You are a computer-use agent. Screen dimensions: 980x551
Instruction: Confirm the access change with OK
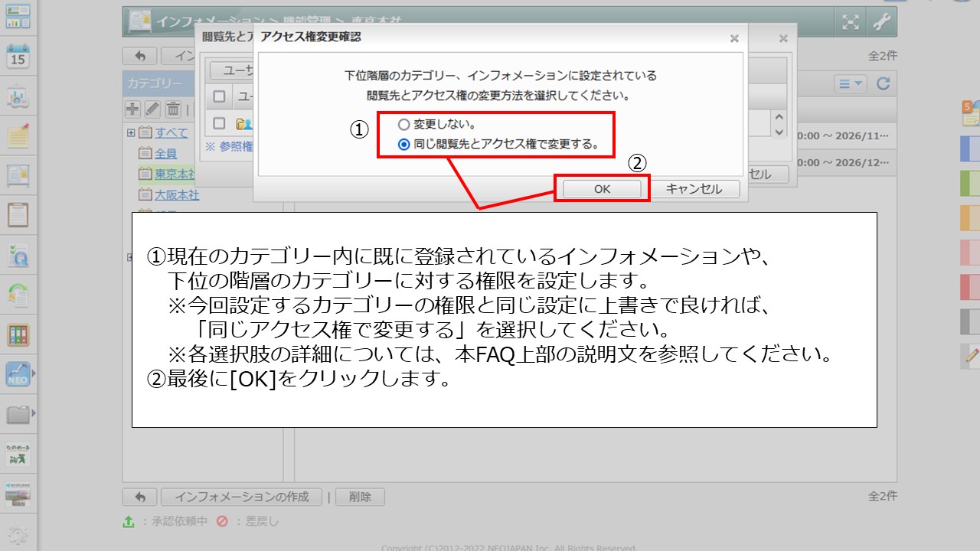pyautogui.click(x=602, y=189)
